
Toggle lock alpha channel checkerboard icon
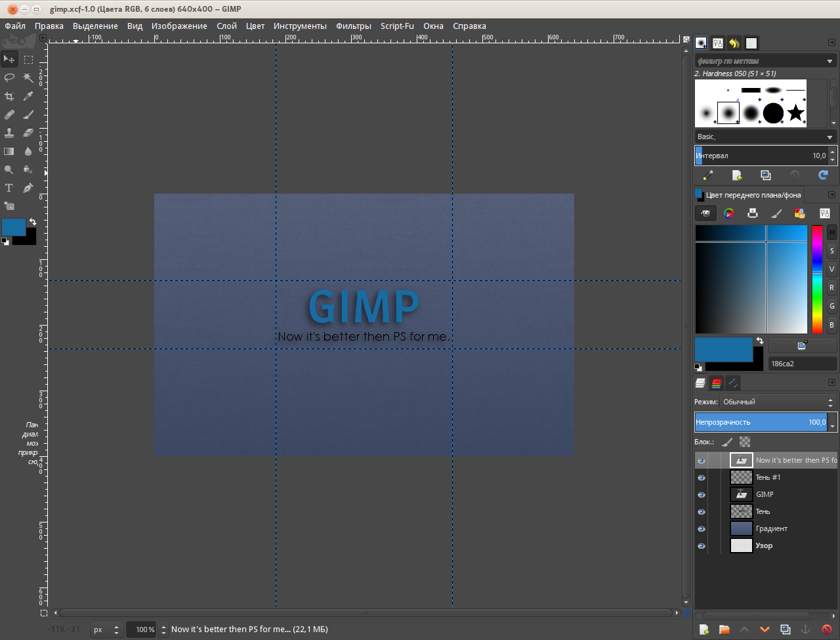(745, 442)
